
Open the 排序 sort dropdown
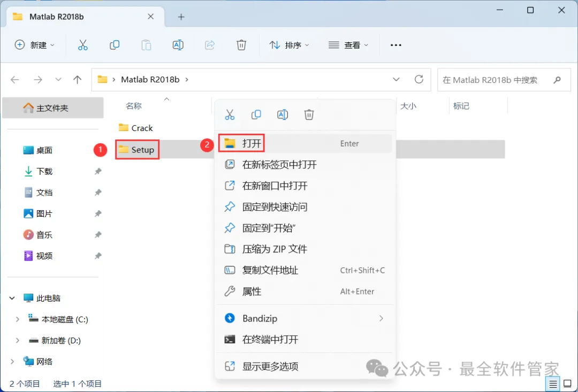(290, 45)
